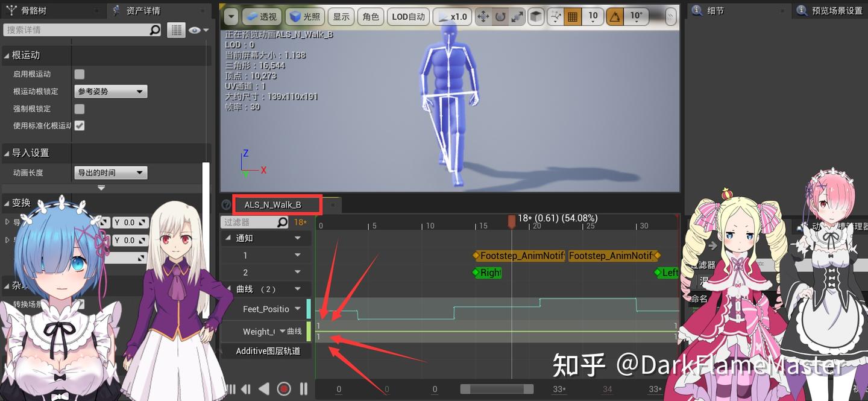The height and width of the screenshot is (401, 868).
Task: Open the Weight curve 曲线 dropdown
Action: tap(291, 331)
